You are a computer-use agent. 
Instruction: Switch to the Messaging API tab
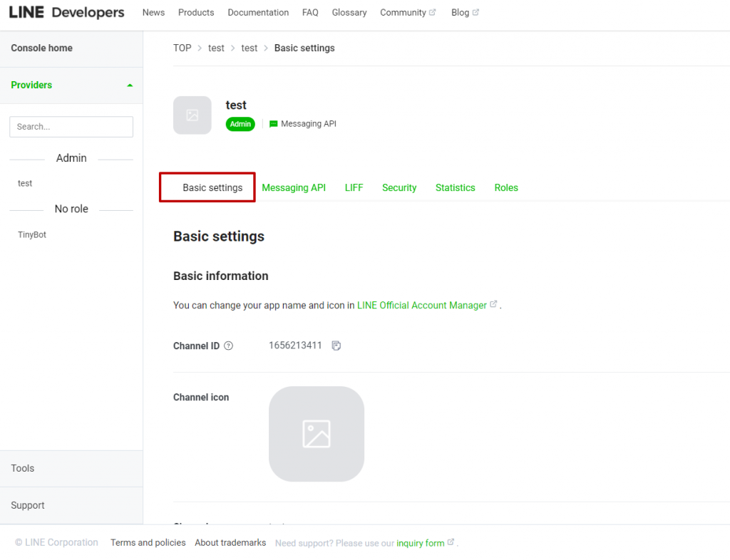click(294, 187)
